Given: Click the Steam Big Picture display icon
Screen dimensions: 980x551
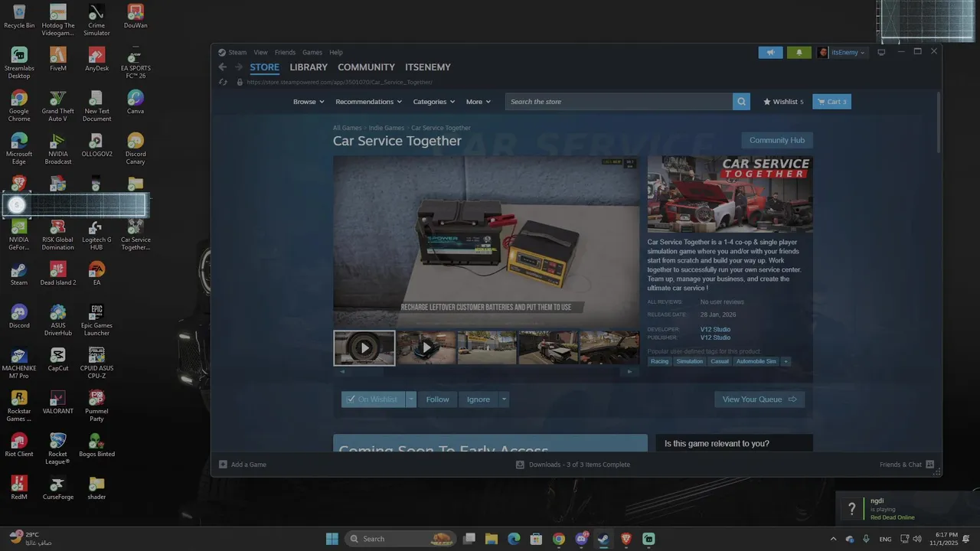Looking at the screenshot, I should (x=881, y=52).
